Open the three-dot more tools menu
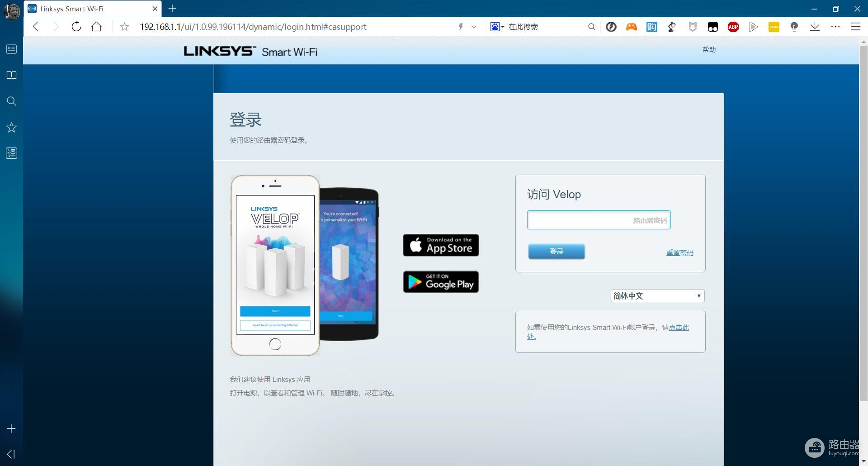The width and height of the screenshot is (868, 466). [835, 27]
